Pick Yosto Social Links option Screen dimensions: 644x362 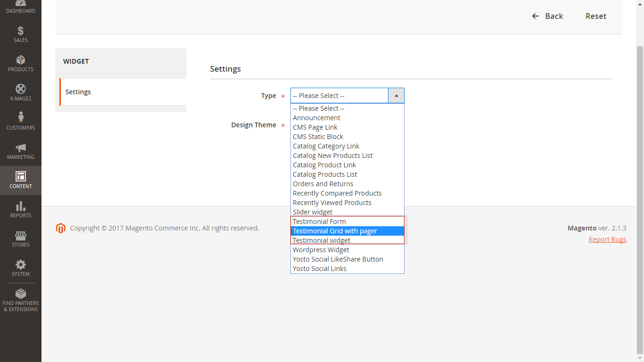(319, 269)
